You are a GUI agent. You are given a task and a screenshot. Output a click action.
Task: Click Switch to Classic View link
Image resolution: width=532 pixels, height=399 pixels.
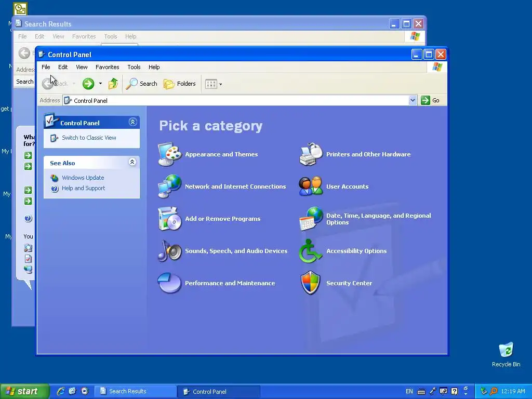pyautogui.click(x=89, y=137)
